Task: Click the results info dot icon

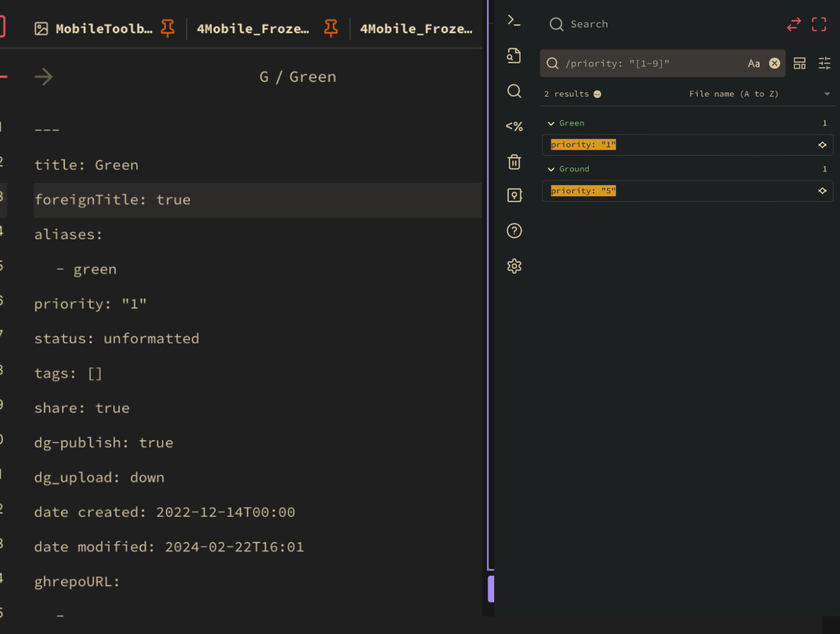Action: (x=597, y=94)
